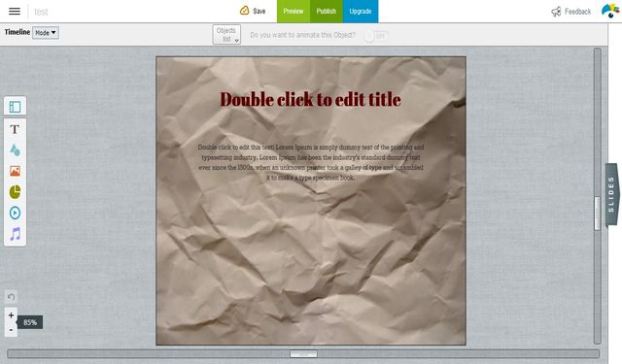Open the Image insert tool
Image resolution: width=622 pixels, height=364 pixels.
click(x=16, y=171)
